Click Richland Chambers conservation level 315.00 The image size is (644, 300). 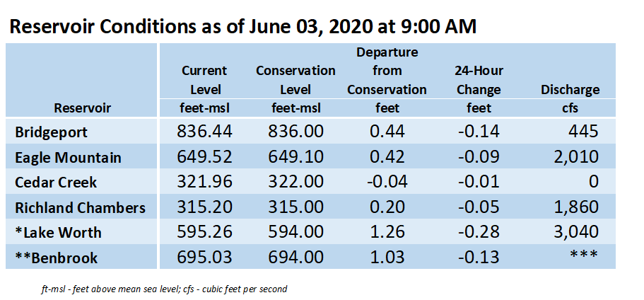click(295, 207)
